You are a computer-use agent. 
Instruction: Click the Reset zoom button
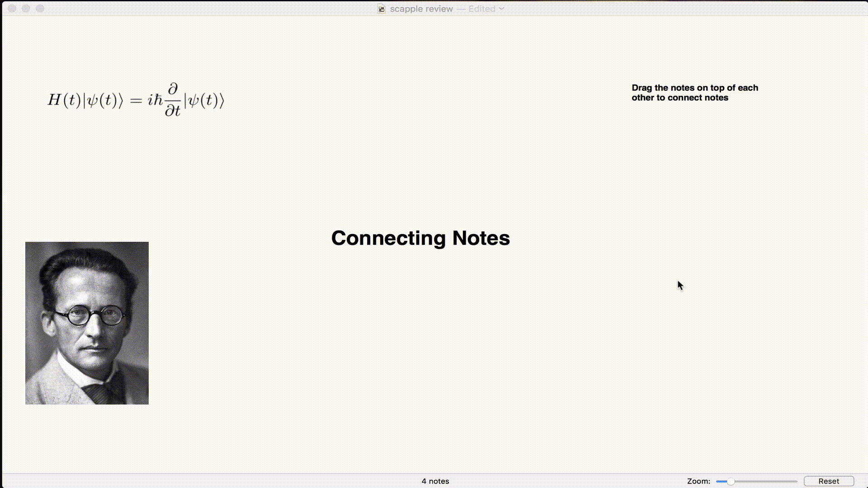pos(828,481)
